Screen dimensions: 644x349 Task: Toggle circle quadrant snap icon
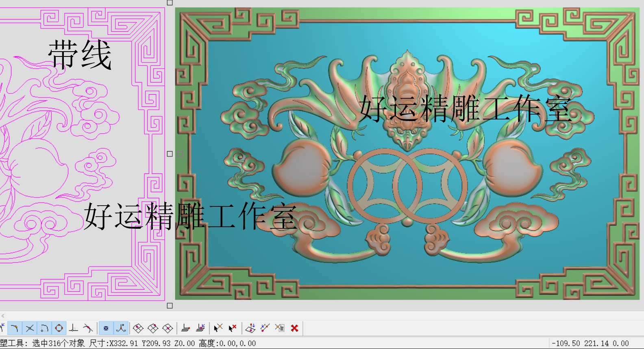click(x=59, y=328)
